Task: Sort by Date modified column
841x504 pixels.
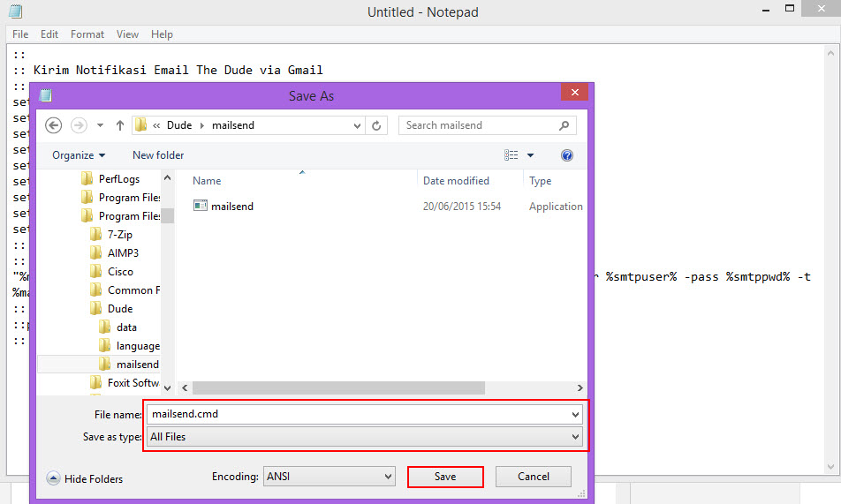Action: pos(456,181)
